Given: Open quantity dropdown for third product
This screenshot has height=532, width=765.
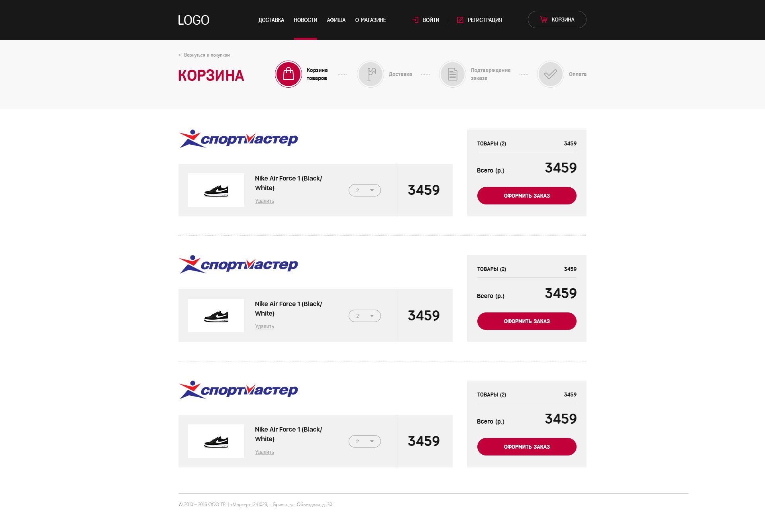Looking at the screenshot, I should click(365, 442).
